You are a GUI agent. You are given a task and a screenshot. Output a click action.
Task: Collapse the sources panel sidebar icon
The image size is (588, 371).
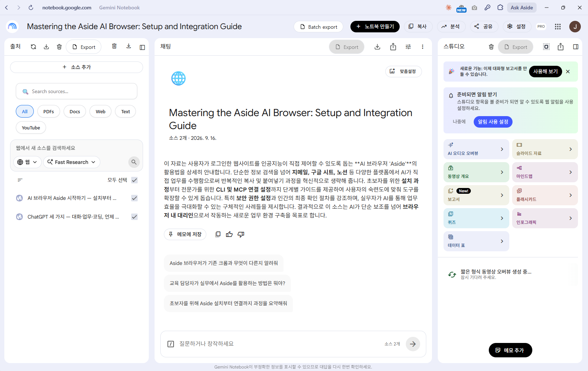[x=142, y=47]
